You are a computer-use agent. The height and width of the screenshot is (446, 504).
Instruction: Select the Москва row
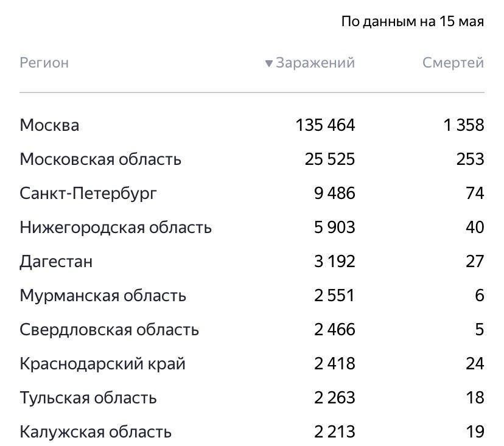tap(49, 125)
